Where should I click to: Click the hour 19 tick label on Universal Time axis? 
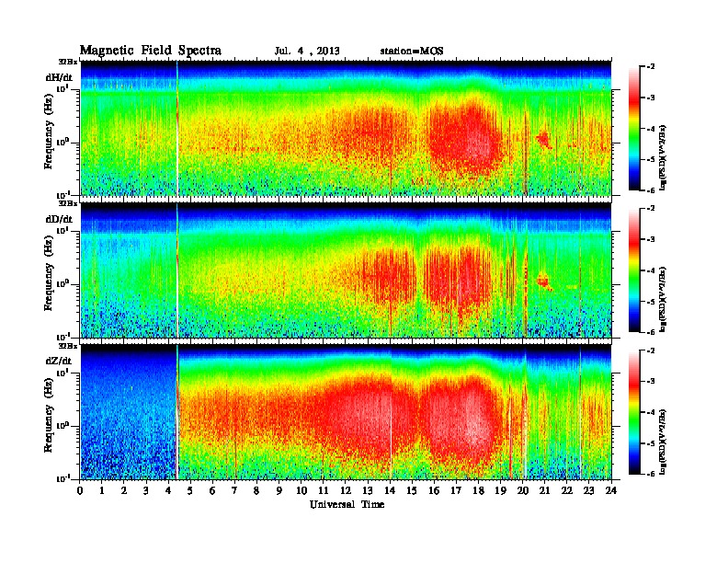(x=500, y=490)
